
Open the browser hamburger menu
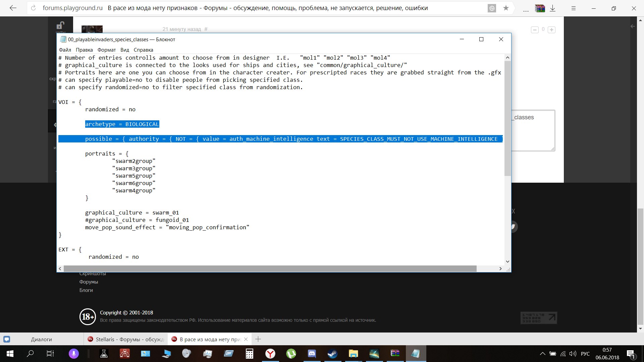[573, 8]
